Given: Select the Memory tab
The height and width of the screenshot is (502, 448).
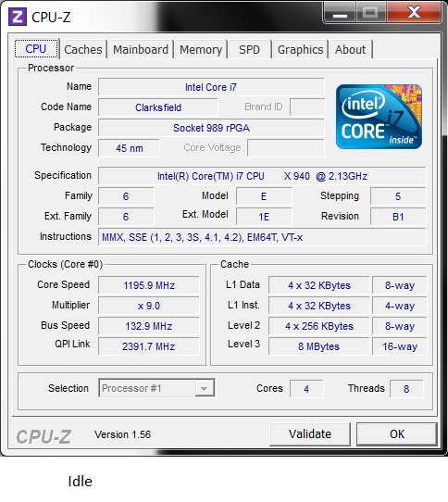Looking at the screenshot, I should (x=201, y=50).
